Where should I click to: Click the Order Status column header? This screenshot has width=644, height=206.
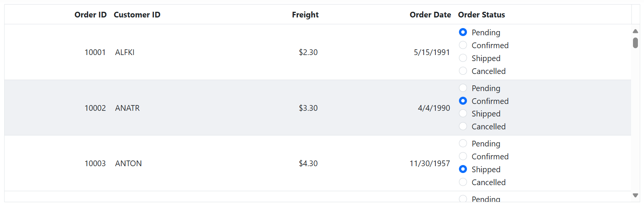tap(481, 15)
